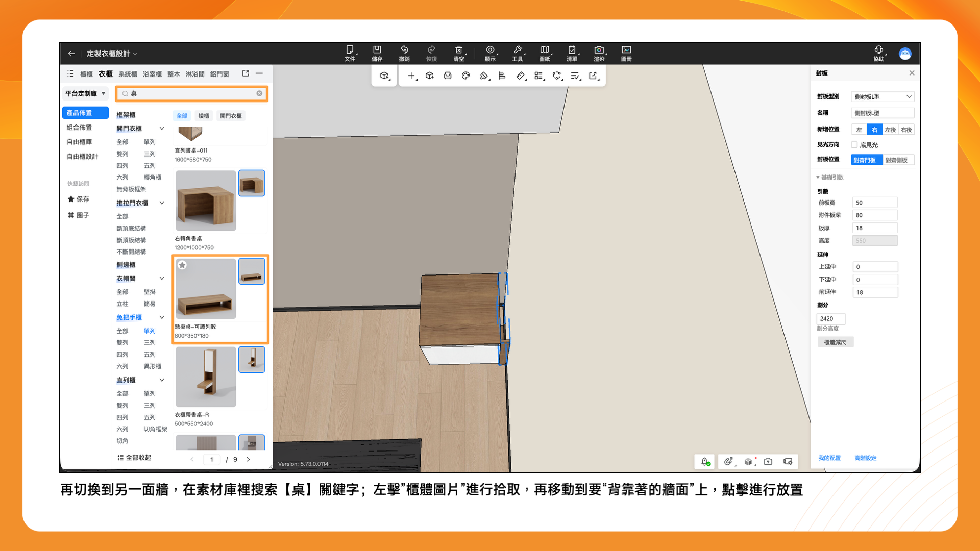
Task: Favorite the 懸掛桌 item via star icon
Action: (x=182, y=265)
